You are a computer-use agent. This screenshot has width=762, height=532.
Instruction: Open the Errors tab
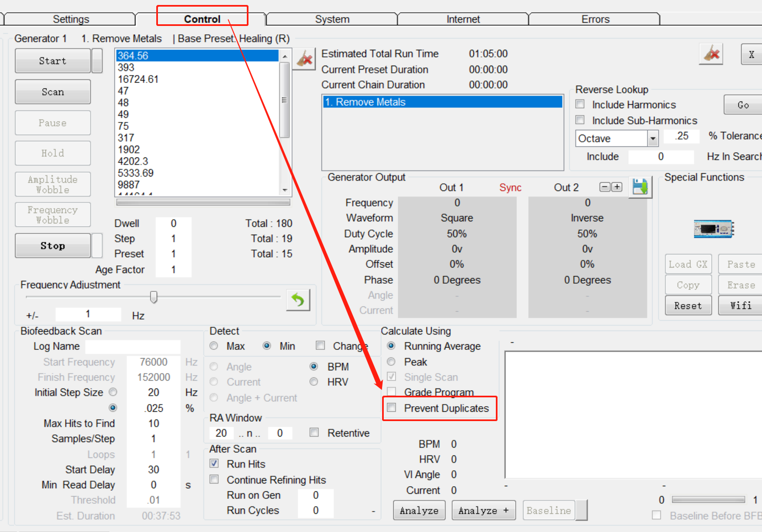pos(595,19)
